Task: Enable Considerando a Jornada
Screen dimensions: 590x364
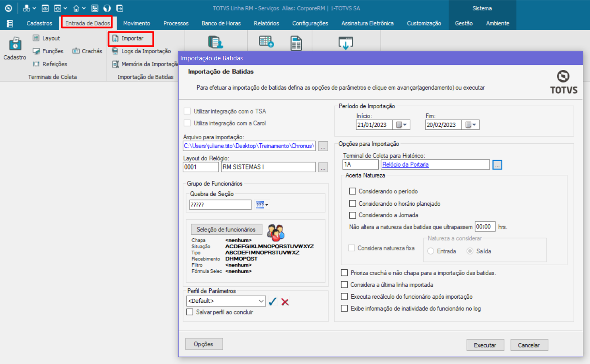Action: coord(353,215)
